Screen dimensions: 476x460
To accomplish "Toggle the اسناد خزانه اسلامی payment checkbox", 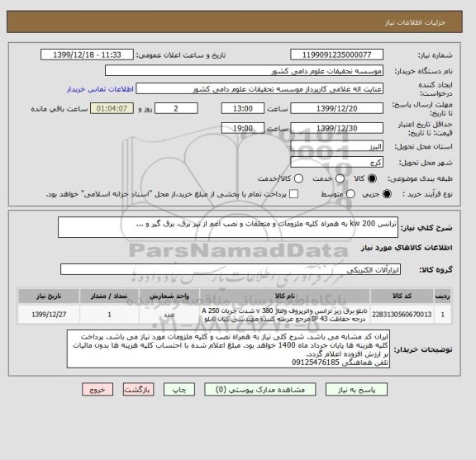I will (x=293, y=194).
